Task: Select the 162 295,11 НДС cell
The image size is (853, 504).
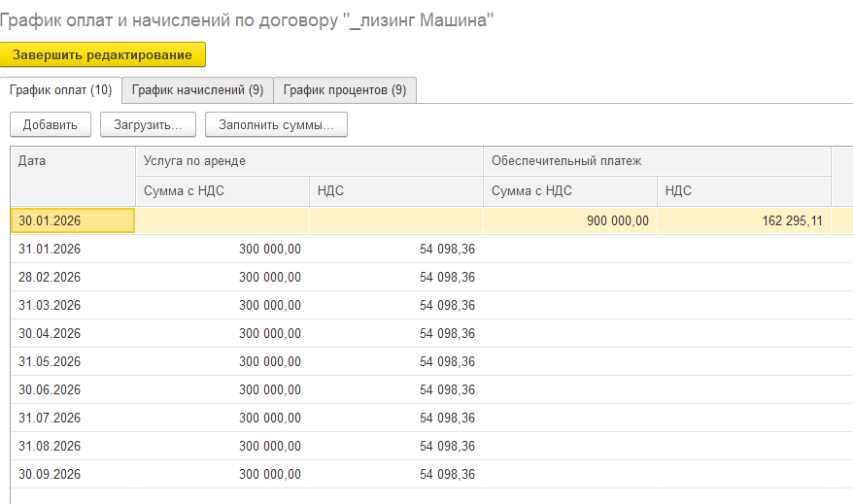Action: pos(743,220)
